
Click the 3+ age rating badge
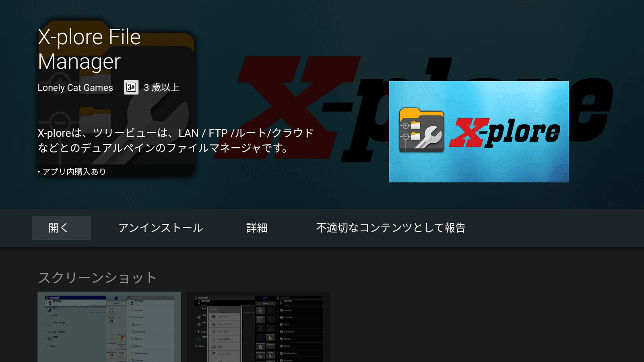[131, 87]
